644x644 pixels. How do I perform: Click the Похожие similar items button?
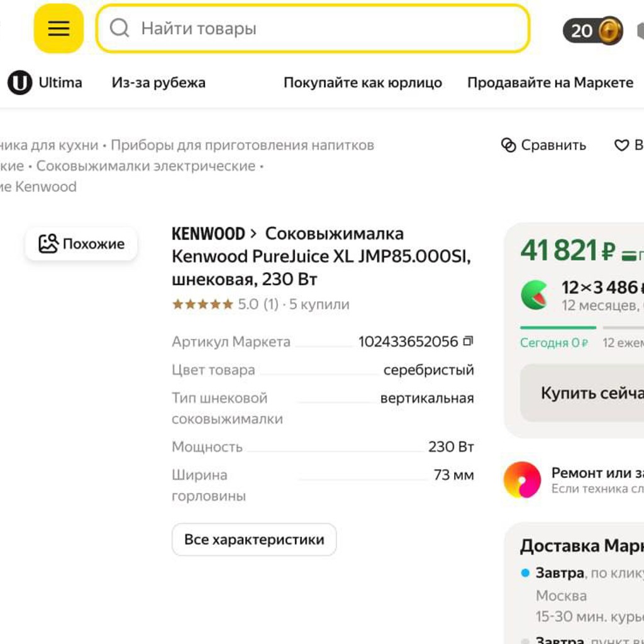pos(81,243)
